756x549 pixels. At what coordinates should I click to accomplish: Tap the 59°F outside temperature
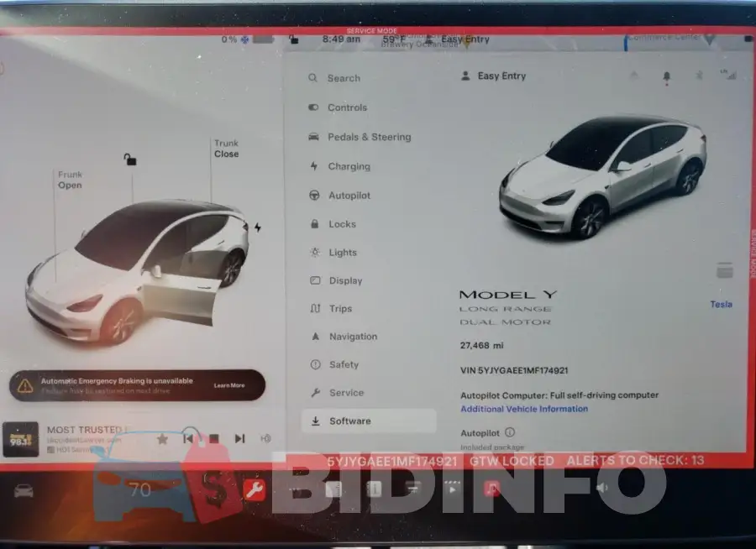click(x=393, y=39)
